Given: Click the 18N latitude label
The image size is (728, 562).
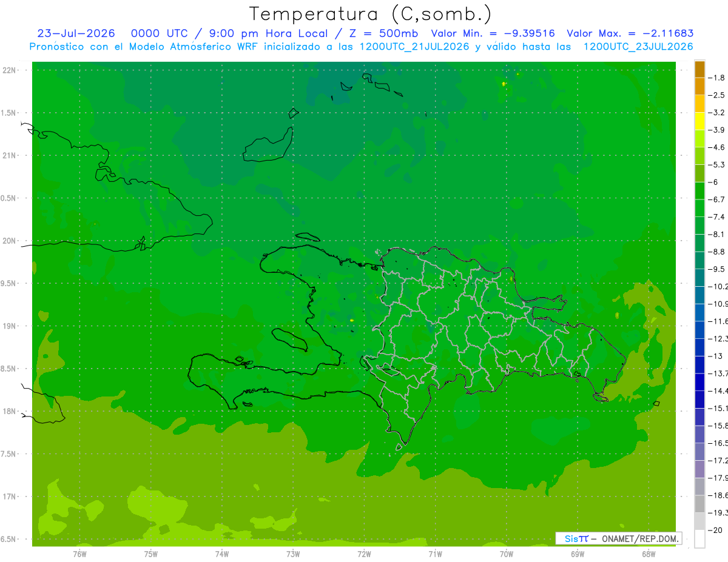Looking at the screenshot, I should 9,411.
